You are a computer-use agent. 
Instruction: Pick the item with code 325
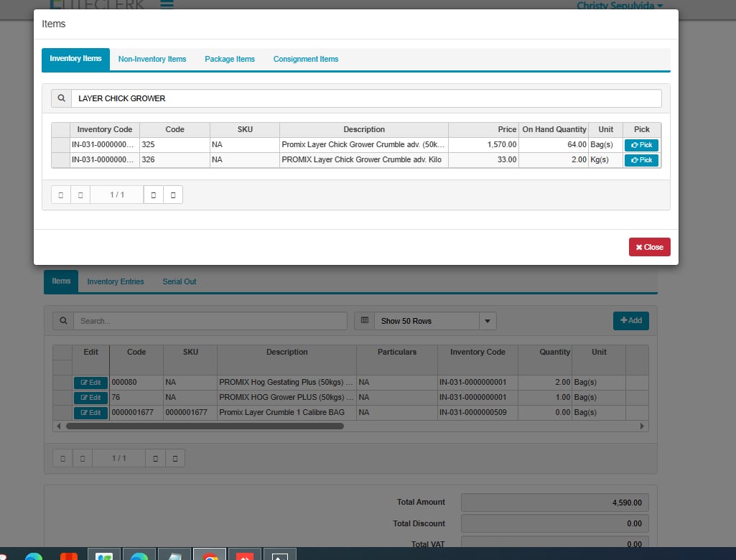(640, 145)
